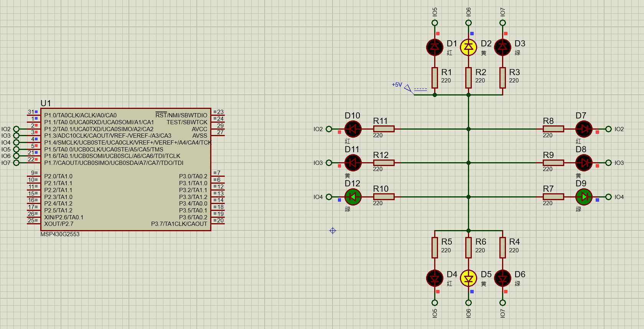
Task: Click IO2 terminal on MCU pin P1.2
Action: (x=16, y=129)
